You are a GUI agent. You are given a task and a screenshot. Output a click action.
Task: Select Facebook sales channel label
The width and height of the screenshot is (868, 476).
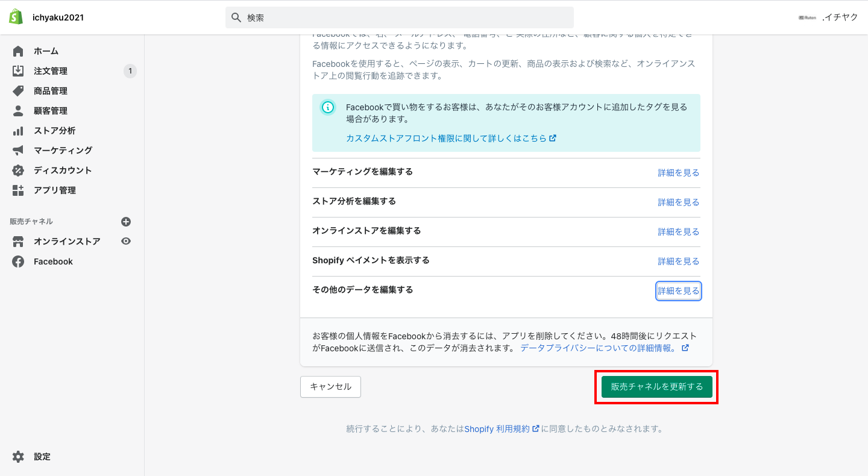[x=53, y=261]
